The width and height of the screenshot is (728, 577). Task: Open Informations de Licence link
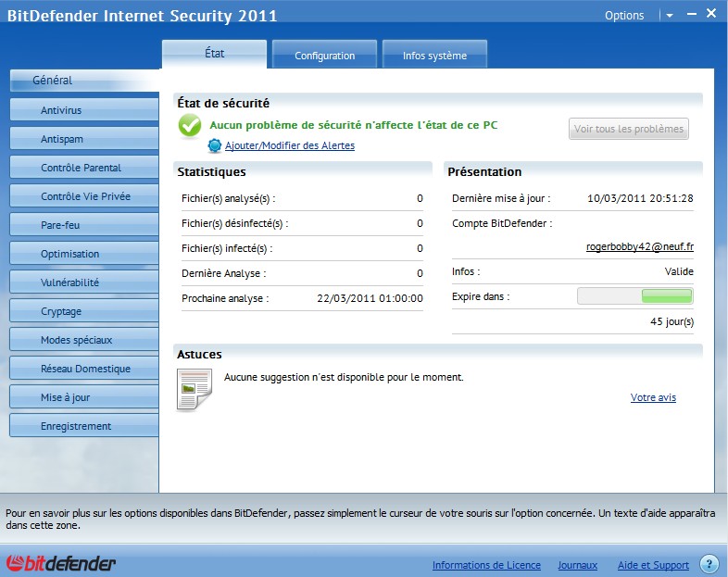pos(486,565)
